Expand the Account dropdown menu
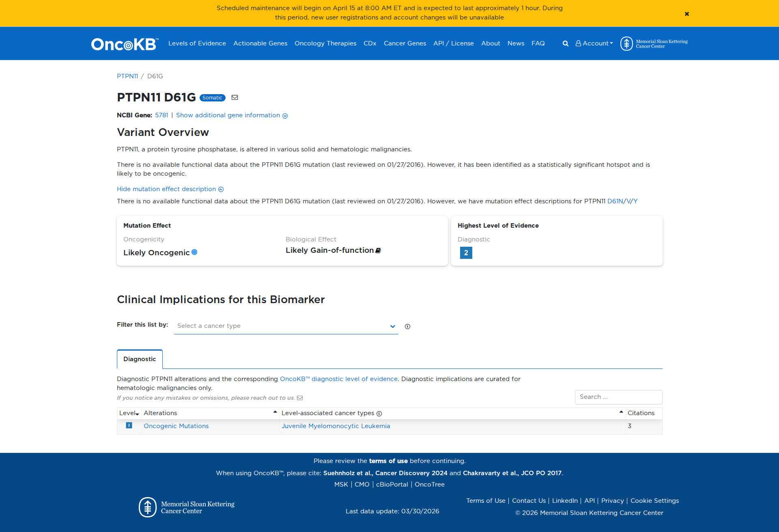This screenshot has width=779, height=532. 594,43
